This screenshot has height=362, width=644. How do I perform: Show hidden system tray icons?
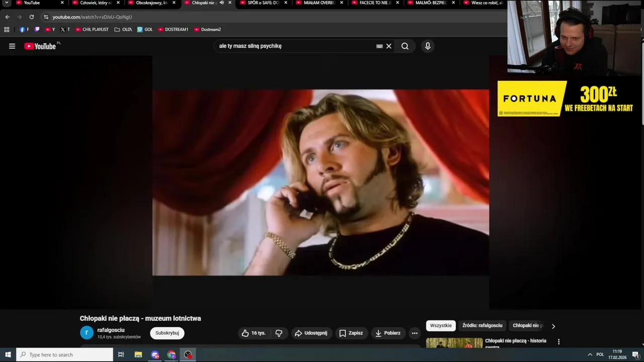pos(590,354)
